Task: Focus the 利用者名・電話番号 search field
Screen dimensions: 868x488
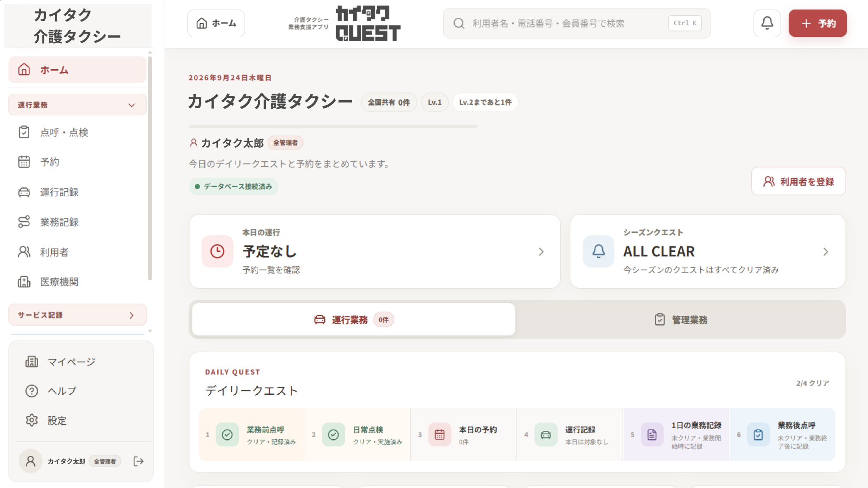Action: click(577, 23)
